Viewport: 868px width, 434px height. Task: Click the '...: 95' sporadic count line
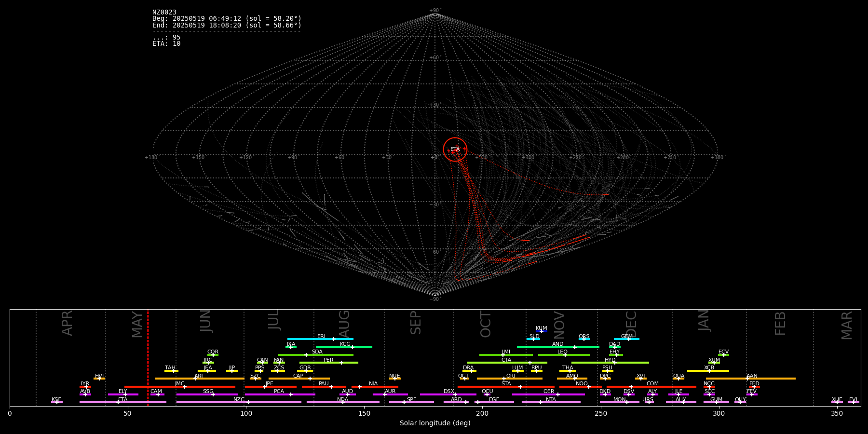[x=166, y=37]
